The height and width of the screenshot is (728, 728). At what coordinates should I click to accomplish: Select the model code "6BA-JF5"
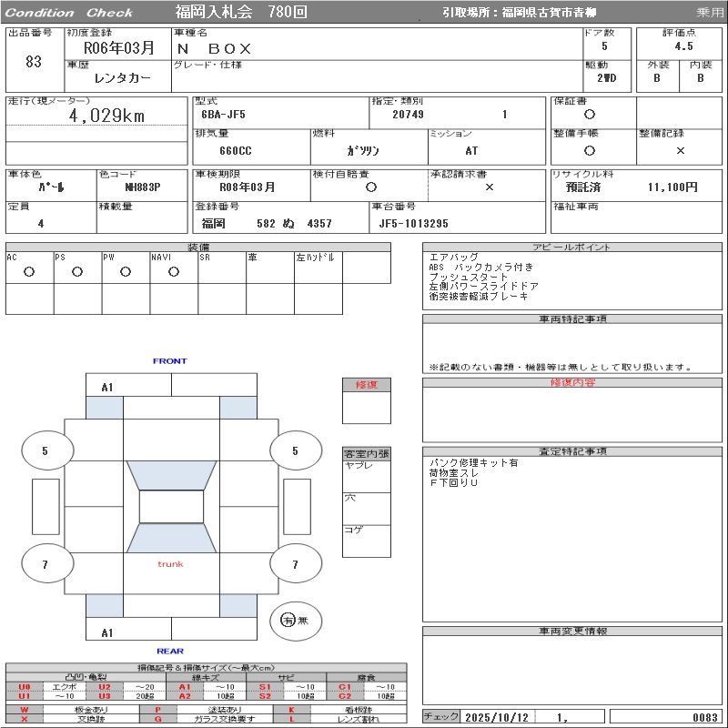point(223,115)
